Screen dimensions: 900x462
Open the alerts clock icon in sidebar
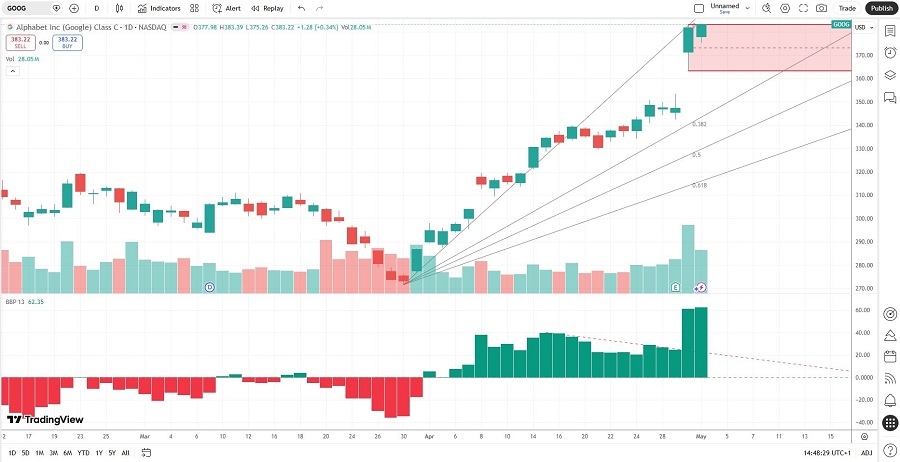890,53
